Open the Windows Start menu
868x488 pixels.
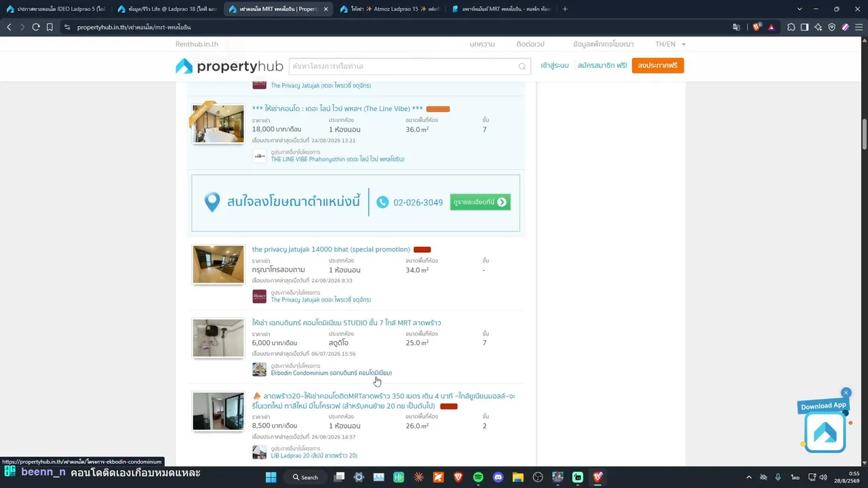pos(271,477)
